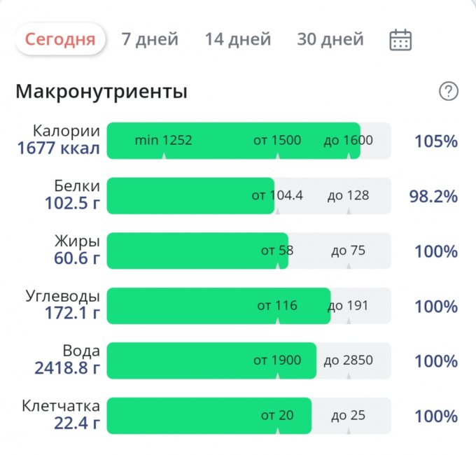Screen dimensions: 476x455
Task: Click the Белки progress bar
Action: click(x=248, y=195)
